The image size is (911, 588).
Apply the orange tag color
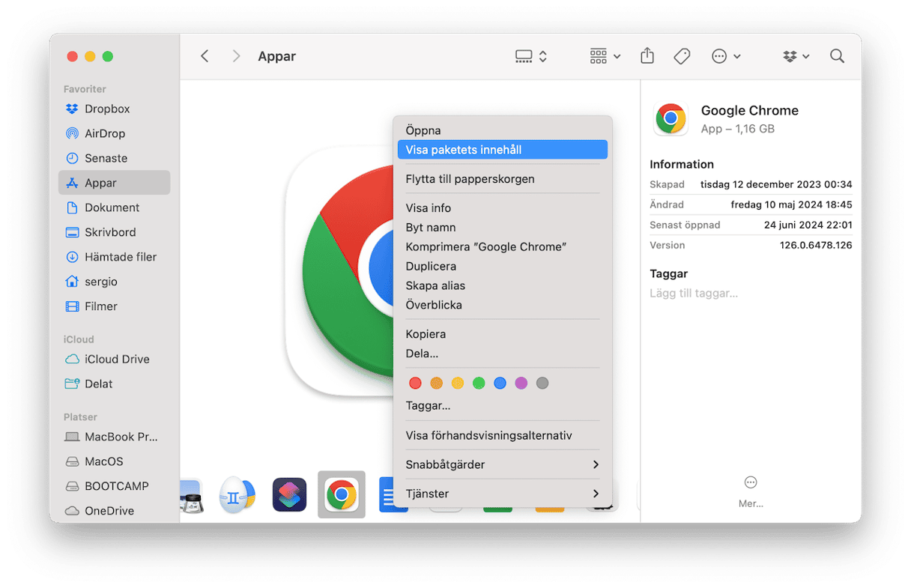click(437, 384)
